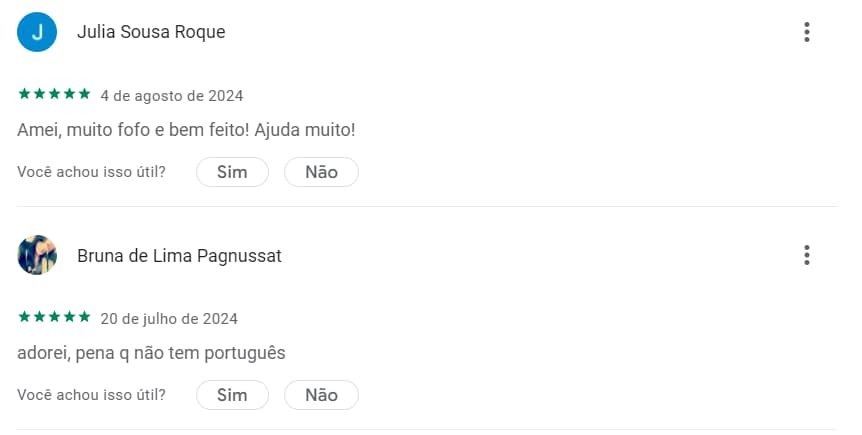Image resolution: width=862 pixels, height=435 pixels.
Task: Click the review text "adorei, pena q não tem português"
Action: [151, 353]
